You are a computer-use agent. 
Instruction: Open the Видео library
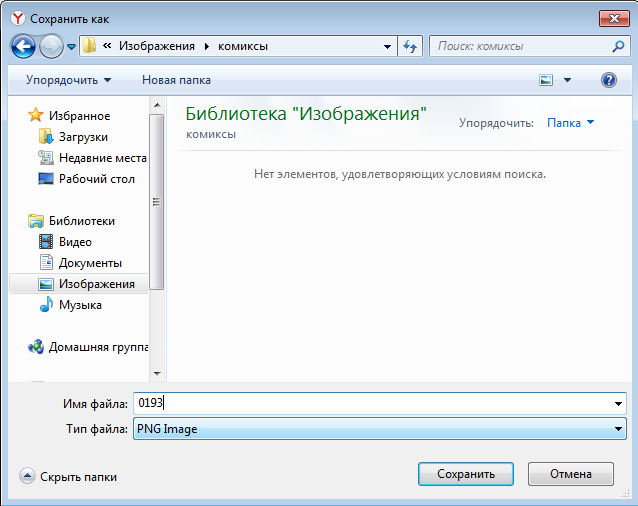point(75,242)
